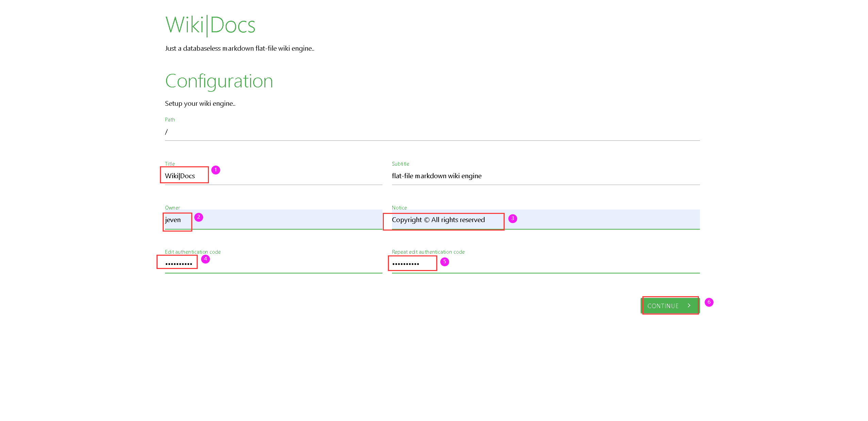Click the arrow icon inside Continue button
This screenshot has height=421, width=868.
[x=689, y=305]
